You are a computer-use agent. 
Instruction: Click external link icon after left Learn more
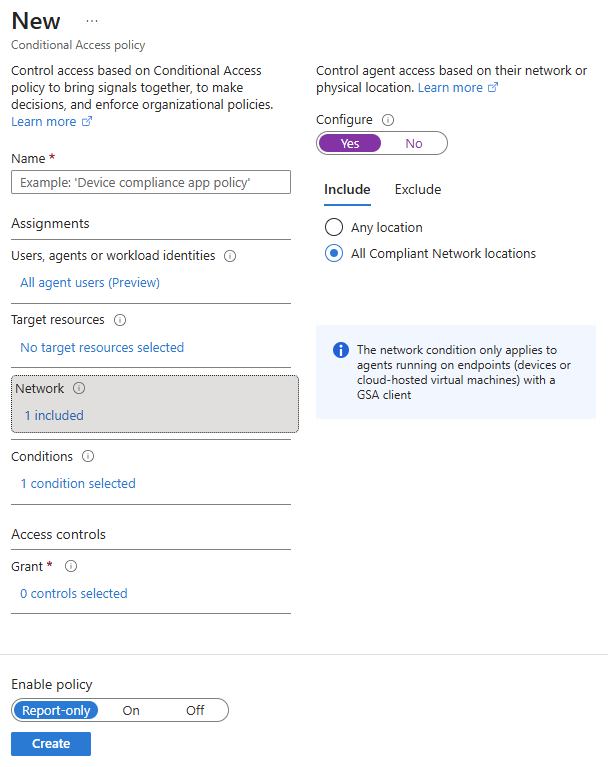point(87,121)
